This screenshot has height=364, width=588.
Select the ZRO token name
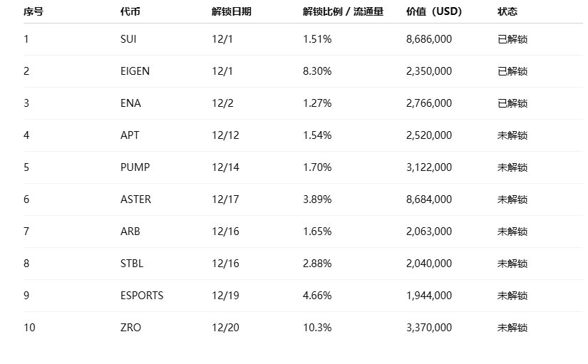(x=130, y=328)
